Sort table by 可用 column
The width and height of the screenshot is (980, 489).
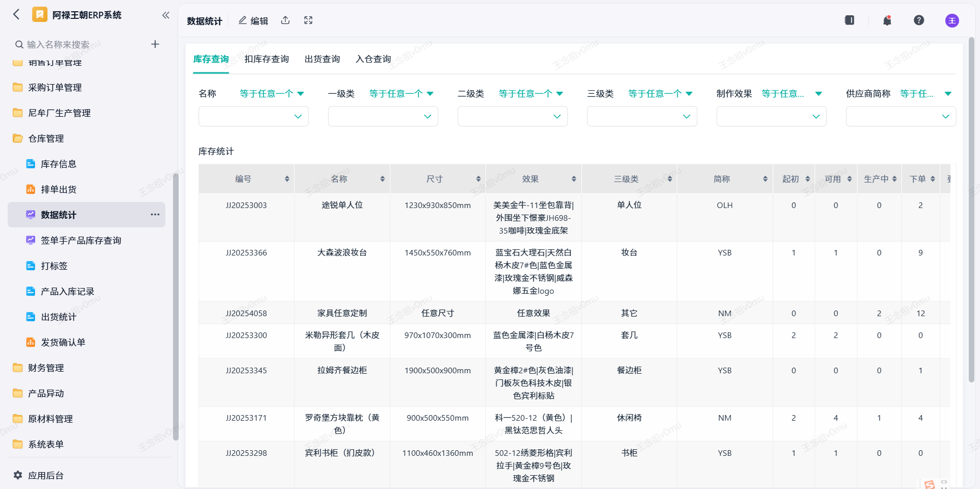(849, 179)
